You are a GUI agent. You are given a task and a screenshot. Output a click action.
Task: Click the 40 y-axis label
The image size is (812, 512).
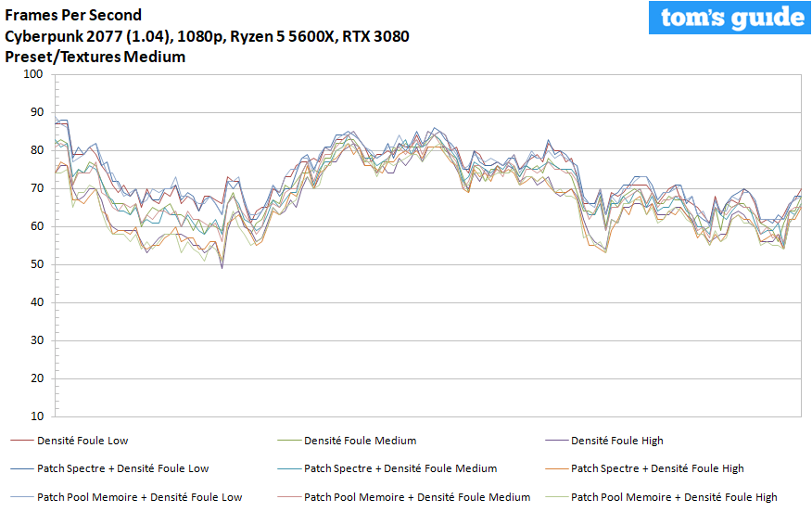pos(37,302)
